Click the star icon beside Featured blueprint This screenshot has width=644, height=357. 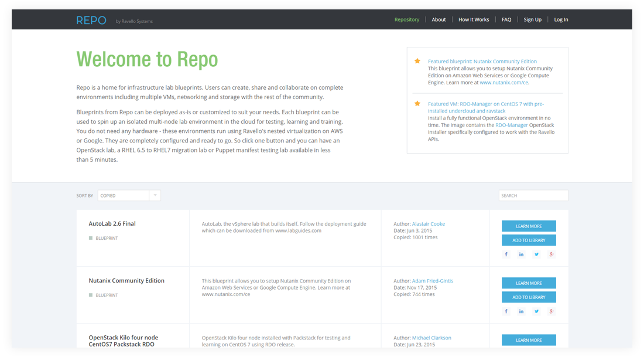[417, 61]
